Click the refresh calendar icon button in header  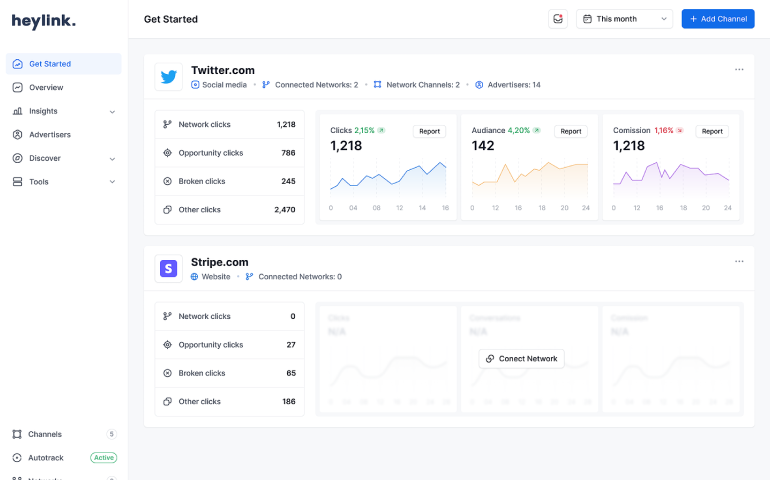click(558, 19)
